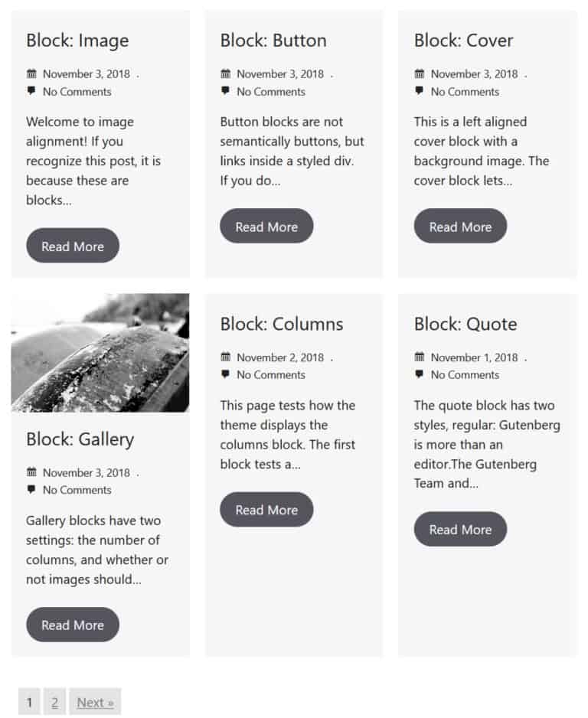Open the Block: Button post title

coord(273,40)
